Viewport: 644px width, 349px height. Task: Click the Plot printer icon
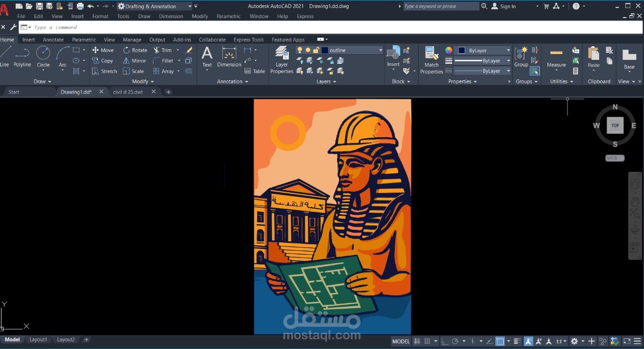click(x=80, y=6)
